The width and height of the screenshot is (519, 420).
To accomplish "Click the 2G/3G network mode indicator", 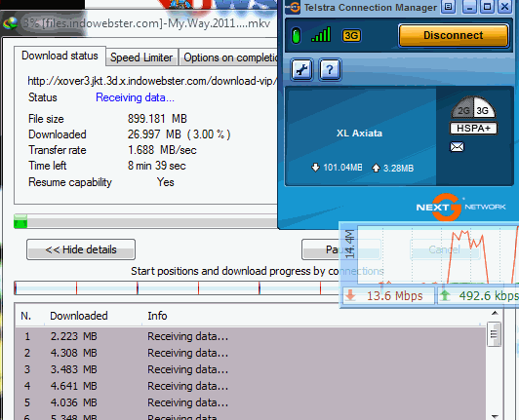I will 473,107.
